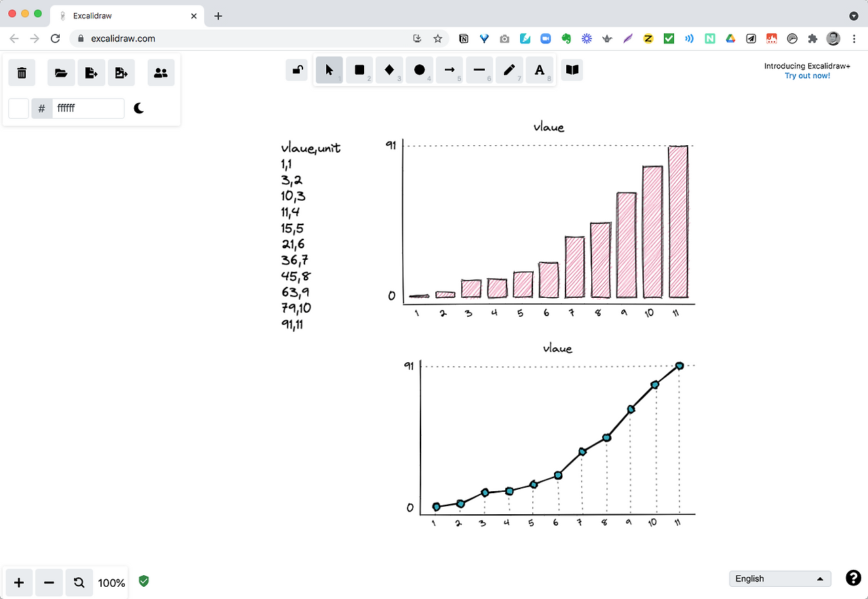Activate the Arrow tool
Screen dimensions: 868x599
click(449, 70)
